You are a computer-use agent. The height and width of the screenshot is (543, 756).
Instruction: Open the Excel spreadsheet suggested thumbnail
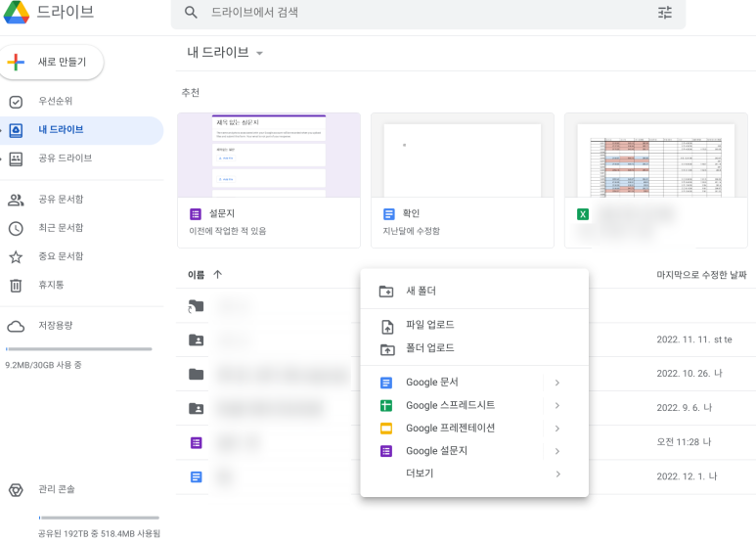click(655, 156)
